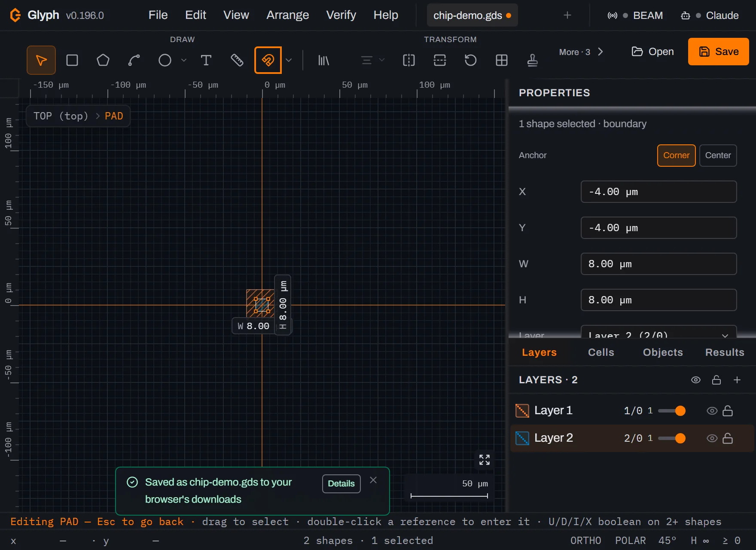
Task: Click Details on the saved notification
Action: (341, 484)
